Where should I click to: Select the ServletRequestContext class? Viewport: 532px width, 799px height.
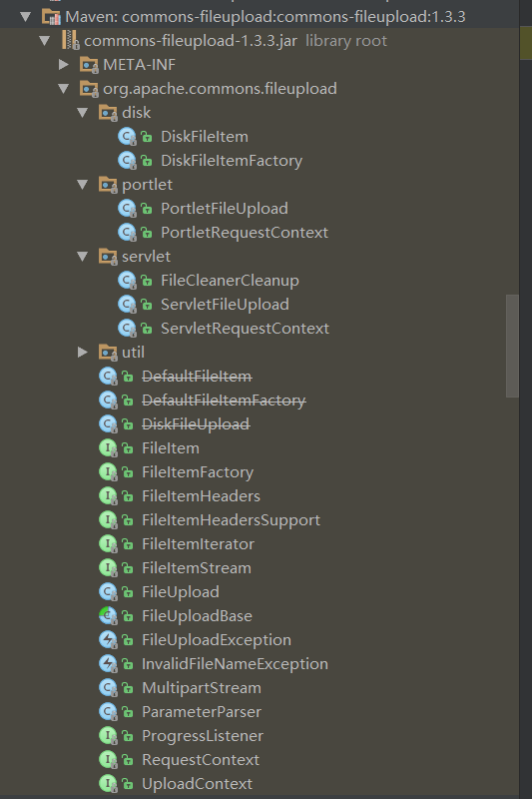[245, 329]
